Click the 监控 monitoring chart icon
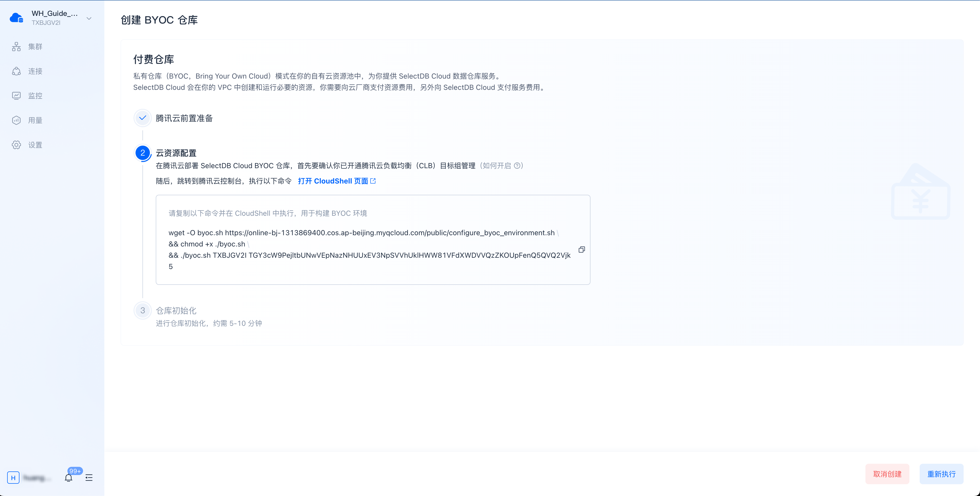 (x=16, y=95)
